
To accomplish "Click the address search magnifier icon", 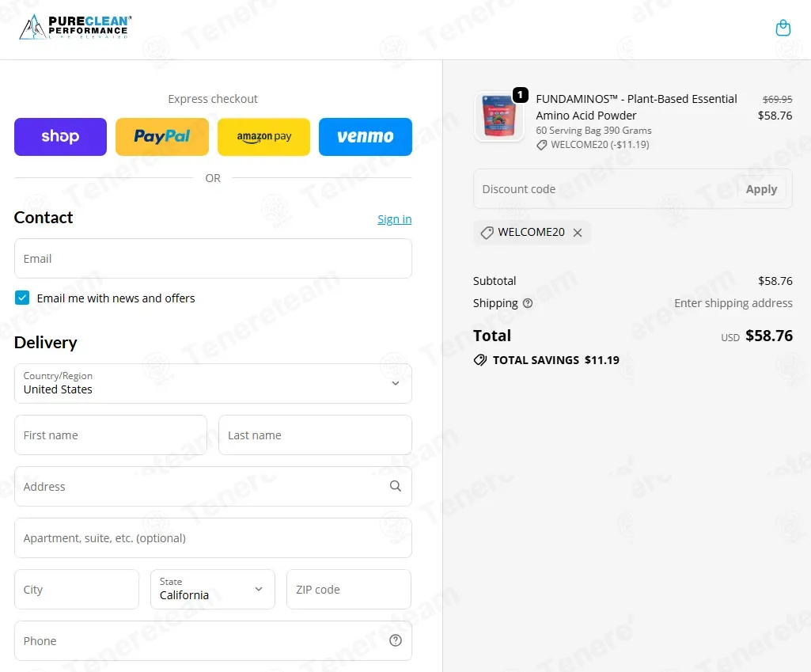I will click(x=395, y=486).
